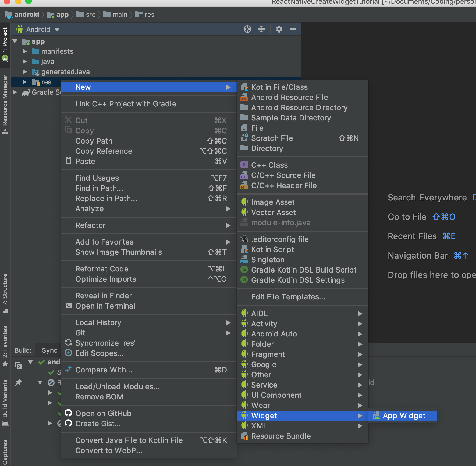Click the C/C++ Header File icon
Screen dimensions: 476x466
[244, 185]
